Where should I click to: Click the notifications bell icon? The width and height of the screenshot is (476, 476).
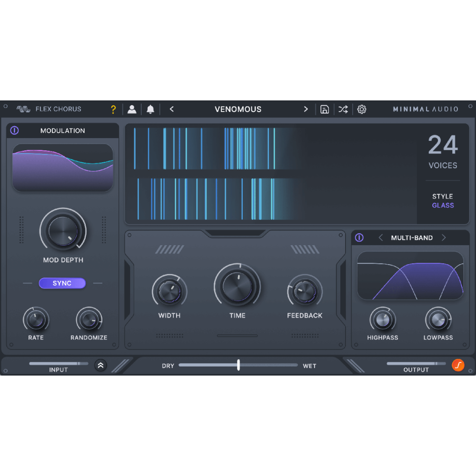coord(150,109)
